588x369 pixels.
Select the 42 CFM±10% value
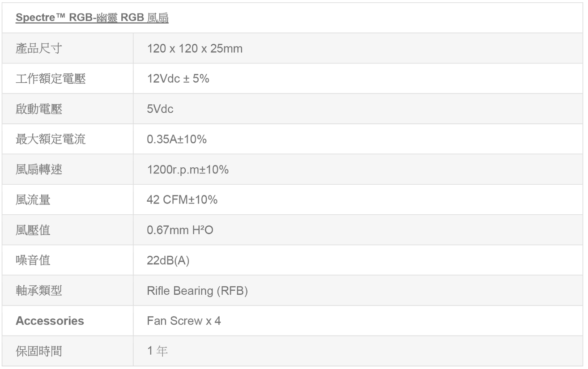[x=182, y=200]
